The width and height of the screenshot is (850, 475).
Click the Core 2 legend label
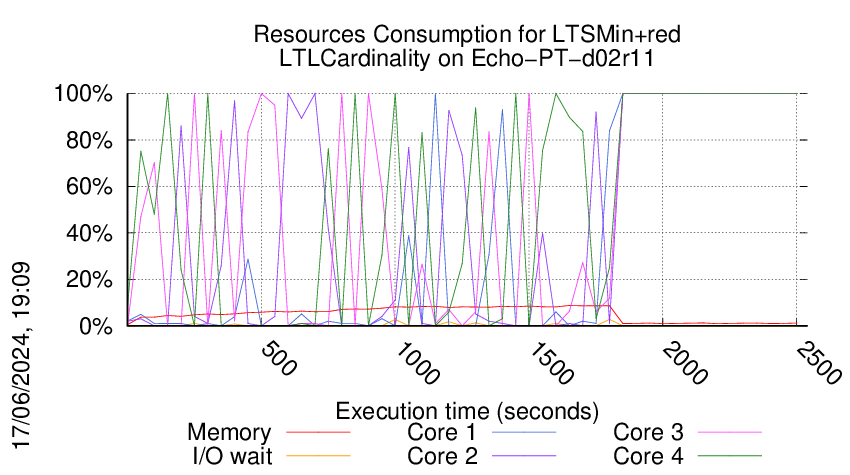[x=442, y=456]
